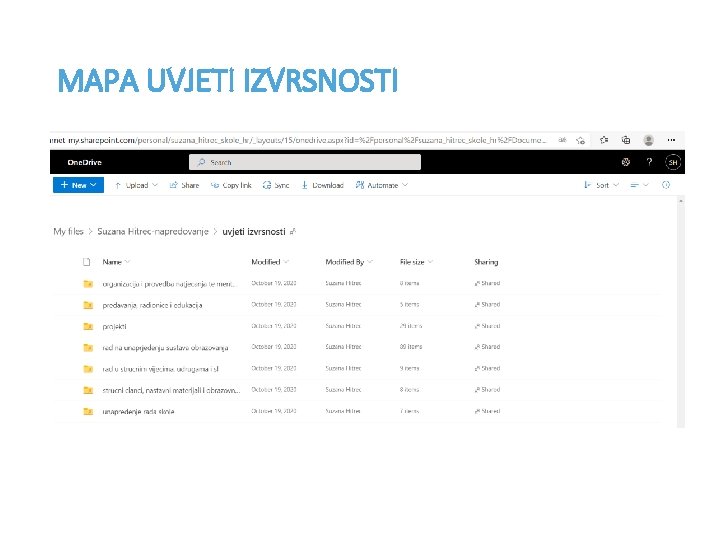The width and height of the screenshot is (720, 540).
Task: Click the New button
Action: point(78,185)
